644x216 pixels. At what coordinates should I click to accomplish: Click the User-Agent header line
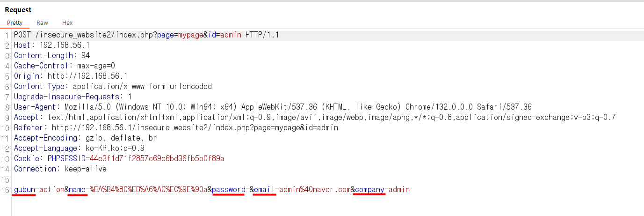(x=273, y=107)
